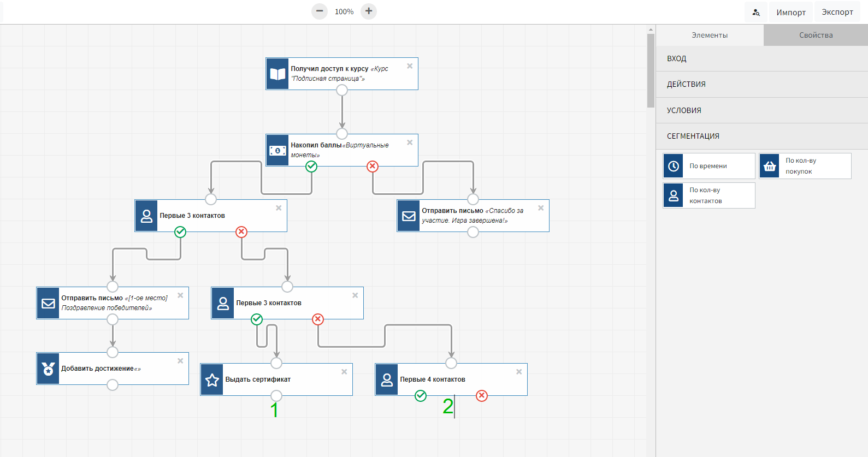Image resolution: width=868 pixels, height=457 pixels.
Task: Select the По кол-ву контактов person element
Action: pyautogui.click(x=708, y=195)
